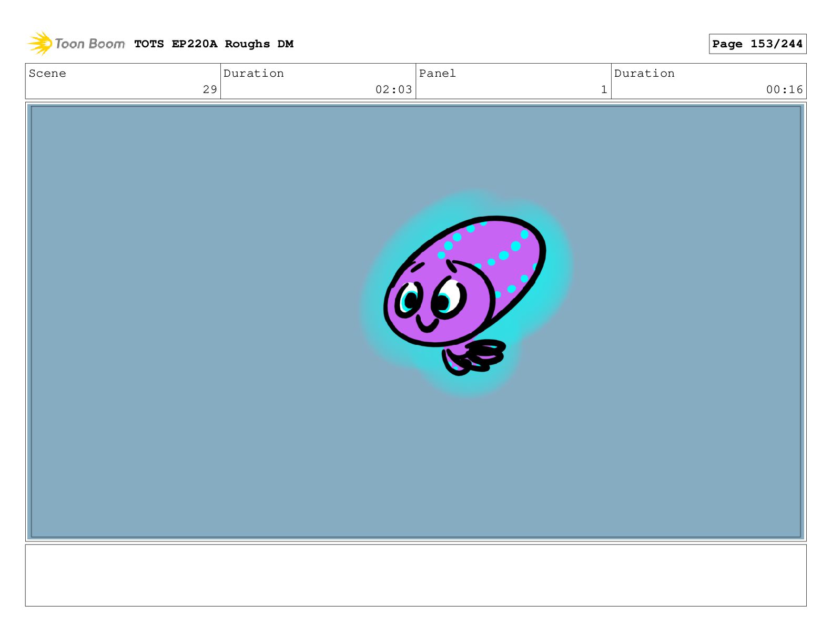Click the panel duration value '00:16'
Screen dimensions: 832x644
(x=784, y=89)
